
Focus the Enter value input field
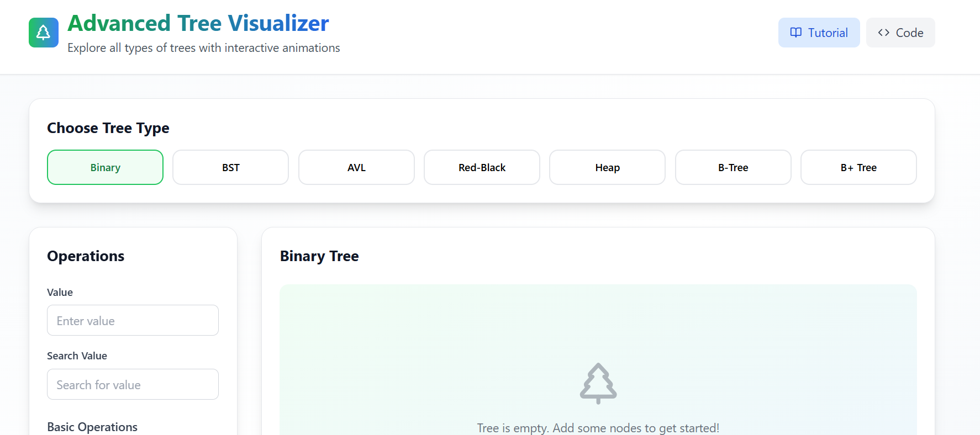[133, 320]
